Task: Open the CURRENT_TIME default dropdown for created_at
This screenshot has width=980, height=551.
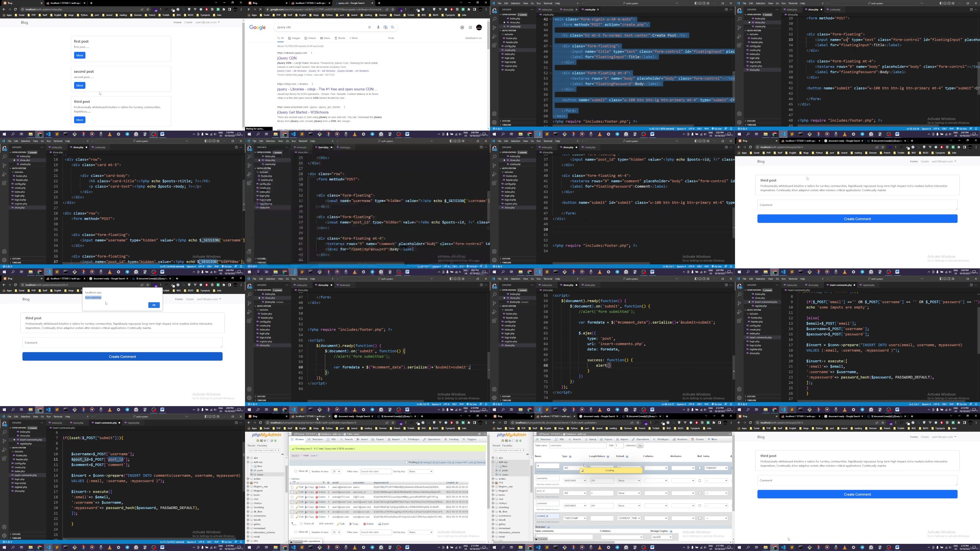Action: coord(629,518)
